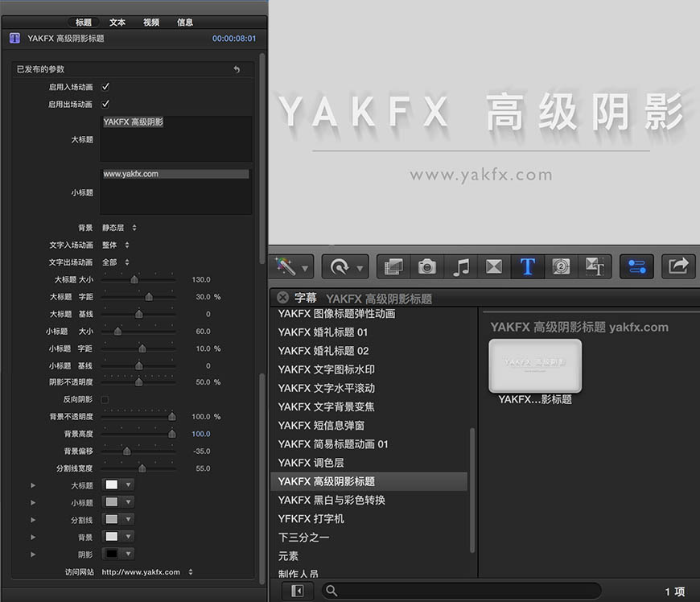Open the enhancements magic wand menu

[292, 266]
